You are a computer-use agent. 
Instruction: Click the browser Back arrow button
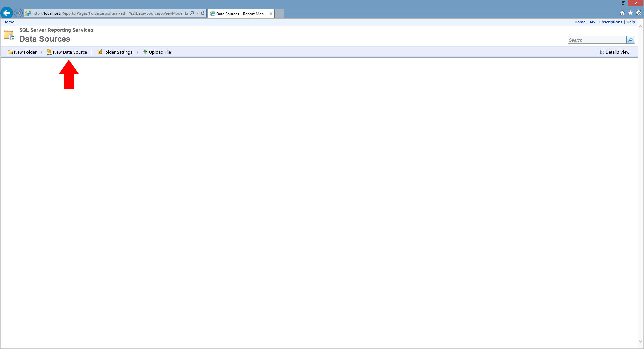pos(7,13)
